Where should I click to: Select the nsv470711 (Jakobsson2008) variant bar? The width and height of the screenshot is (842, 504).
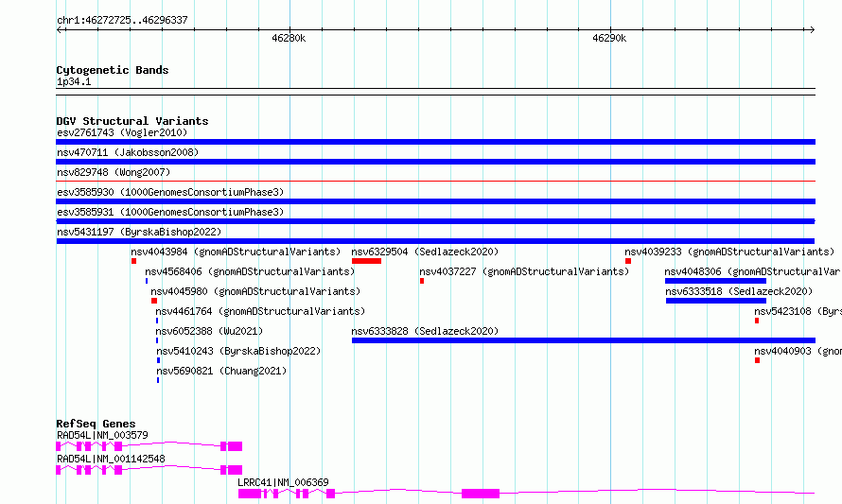435,162
